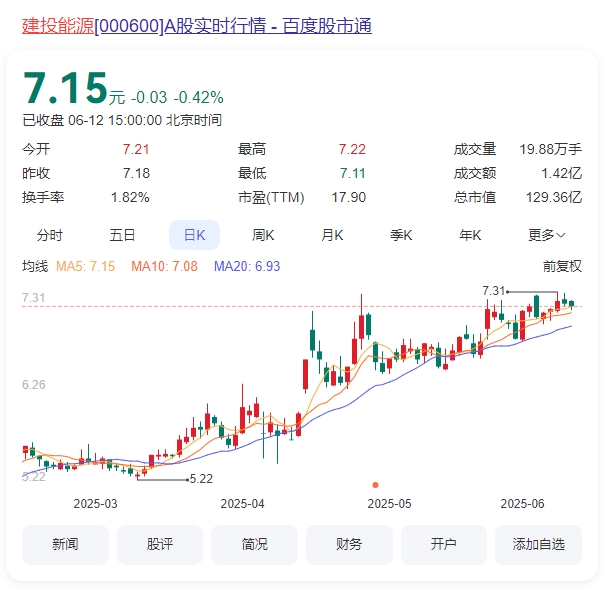This screenshot has width=616, height=590.
Task: Click the MA10 moving average legend
Action: tap(167, 266)
